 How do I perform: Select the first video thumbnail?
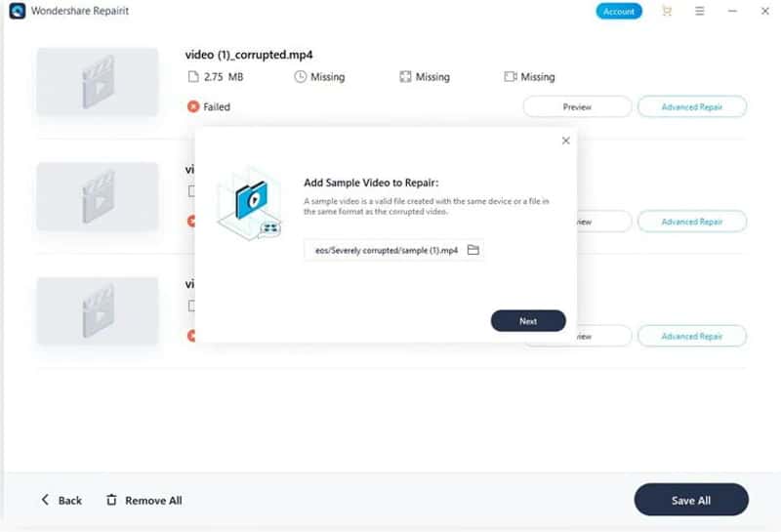(98, 82)
